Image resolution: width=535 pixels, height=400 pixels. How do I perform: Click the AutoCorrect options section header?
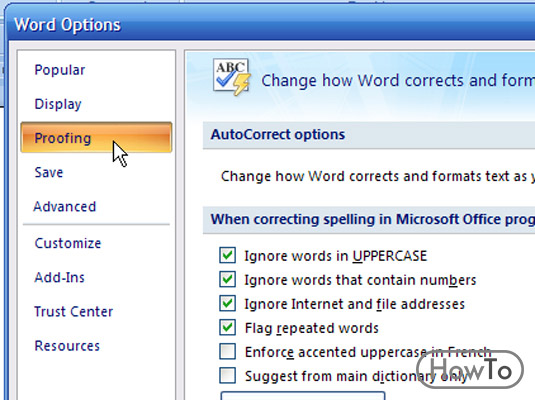coord(369,135)
